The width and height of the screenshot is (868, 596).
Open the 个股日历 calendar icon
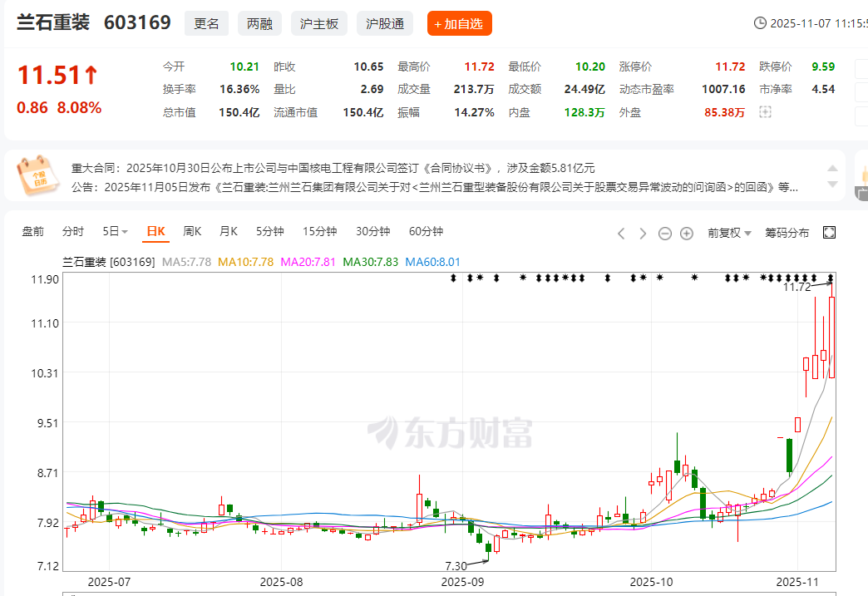[37, 176]
